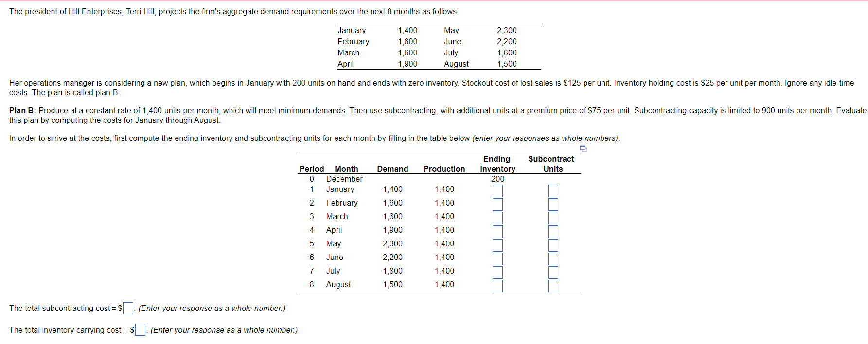868x344 pixels.
Task: Click December ending inventory value 200
Action: (x=497, y=179)
